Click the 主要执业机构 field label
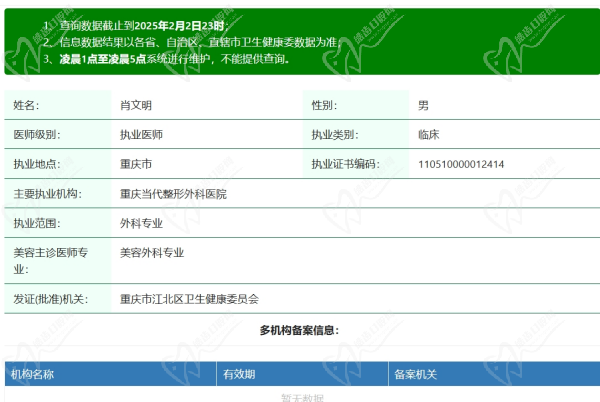The width and height of the screenshot is (600, 402). [x=47, y=193]
